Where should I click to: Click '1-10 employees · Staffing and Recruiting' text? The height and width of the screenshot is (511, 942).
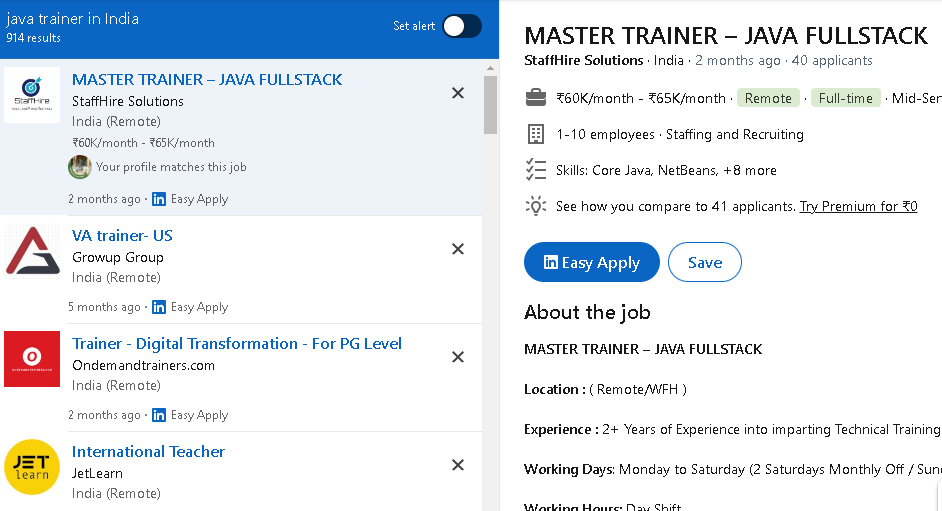pyautogui.click(x=679, y=135)
